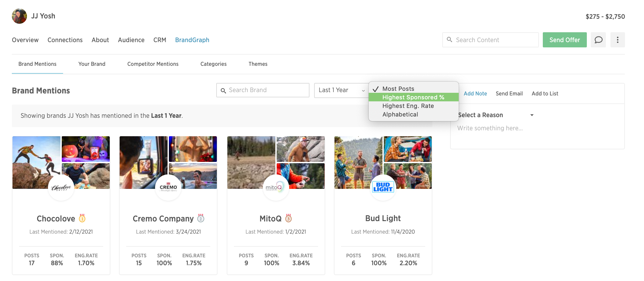Viewport: 644px width, 281px height.
Task: Open Categories sub-tab
Action: [x=214, y=64]
